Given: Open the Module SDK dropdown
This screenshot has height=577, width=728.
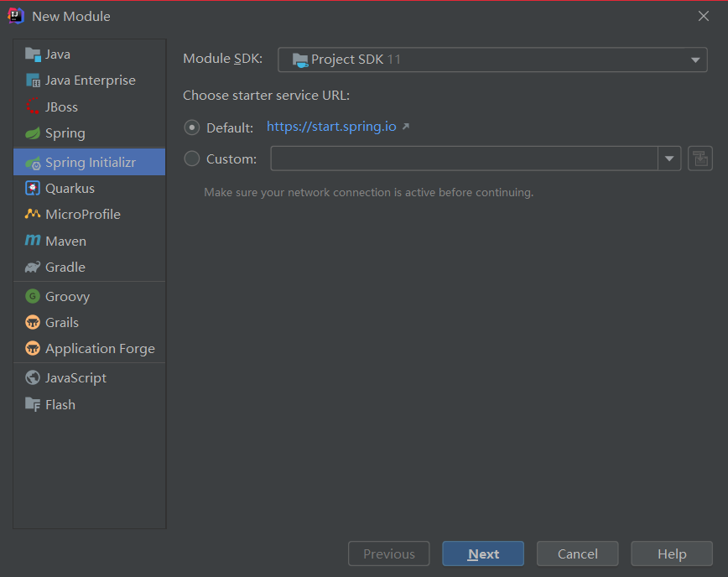Looking at the screenshot, I should pyautogui.click(x=492, y=60).
